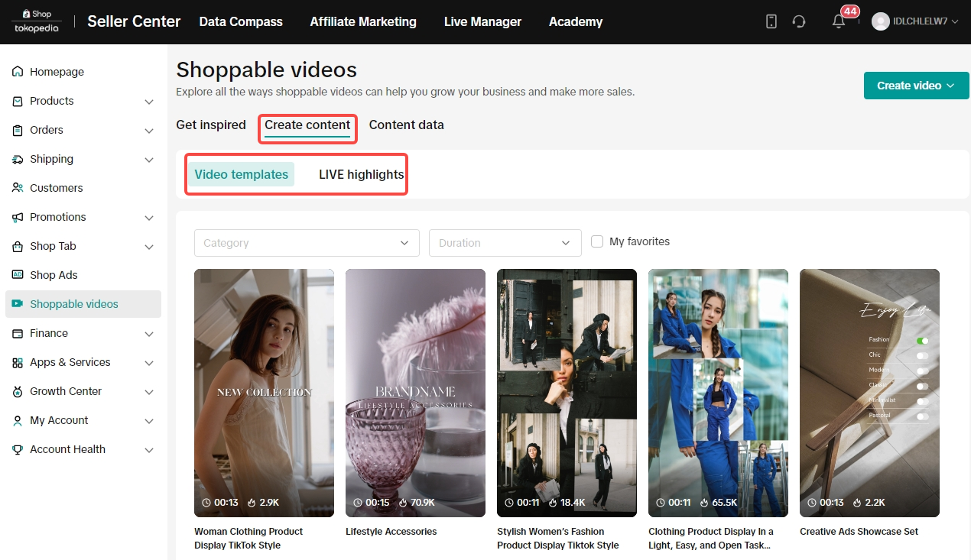Open the notifications bell icon
Viewport: 971px width, 560px height.
[839, 21]
